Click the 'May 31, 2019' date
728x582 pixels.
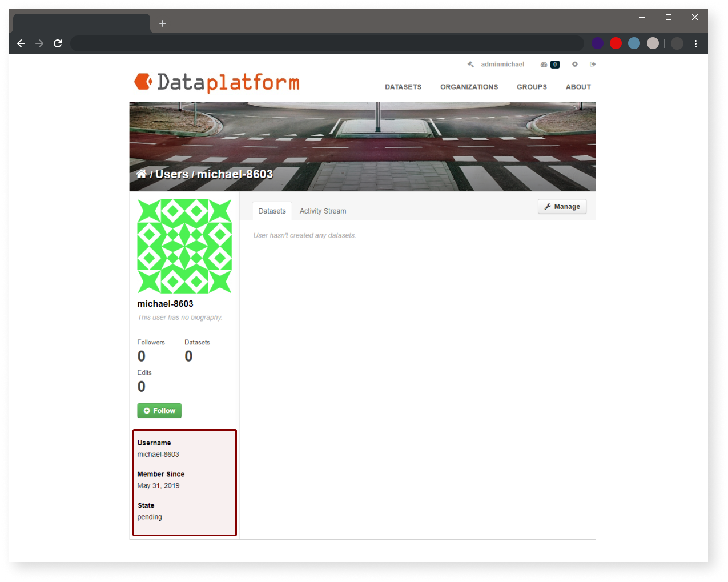(158, 485)
